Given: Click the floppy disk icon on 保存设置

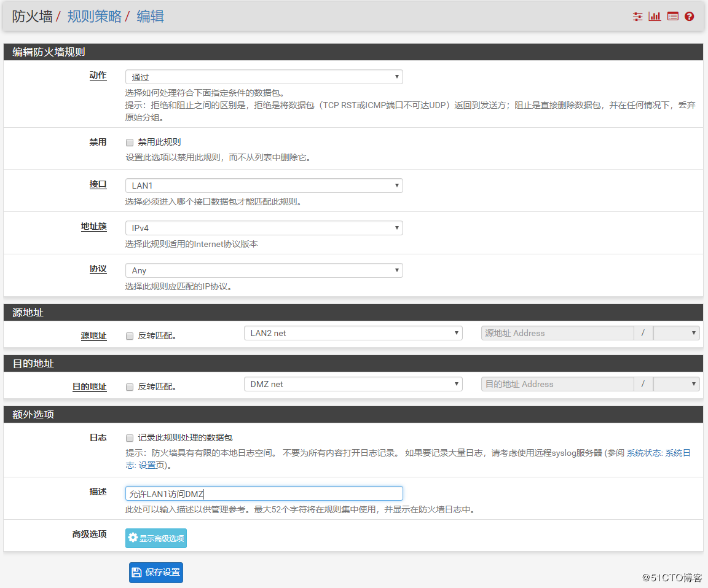Looking at the screenshot, I should (137, 572).
